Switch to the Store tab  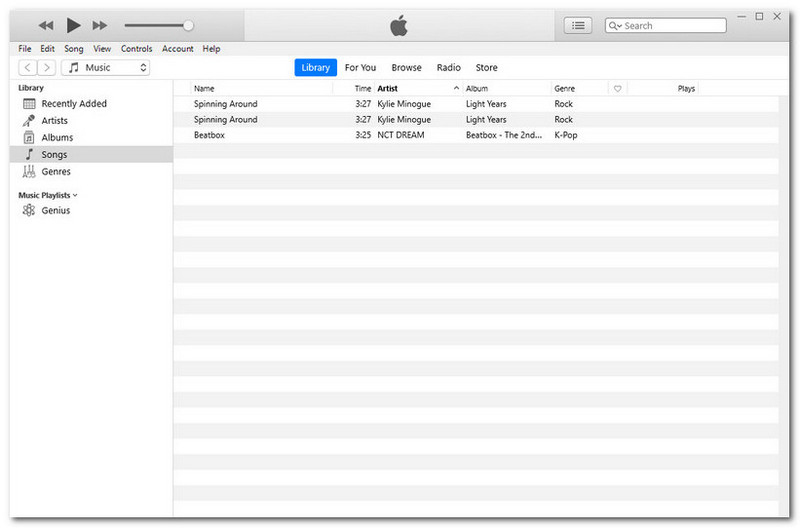point(486,67)
